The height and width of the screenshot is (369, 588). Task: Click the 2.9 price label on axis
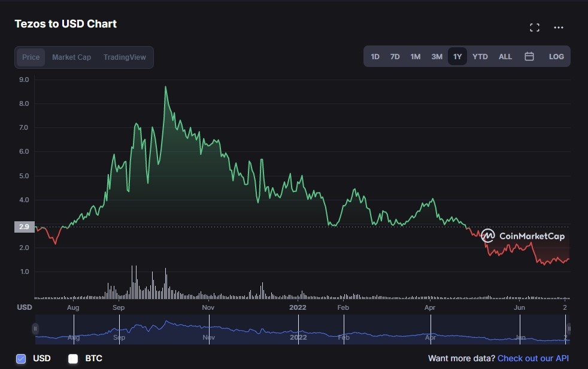pos(25,227)
